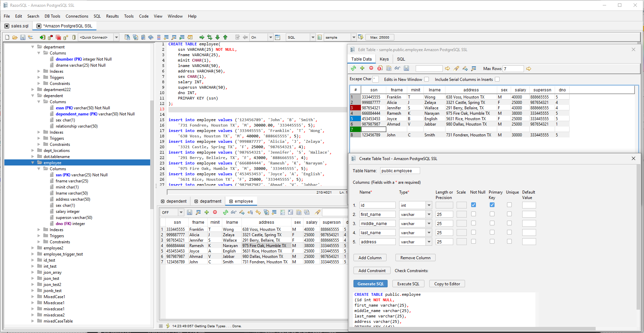This screenshot has width=644, height=333.
Task: Click the Table Name input field
Action: click(x=400, y=171)
